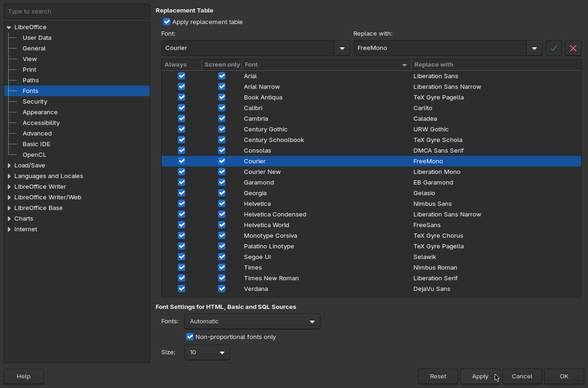Click the Cancel button
Screen dimensions: 588x388
click(x=522, y=376)
